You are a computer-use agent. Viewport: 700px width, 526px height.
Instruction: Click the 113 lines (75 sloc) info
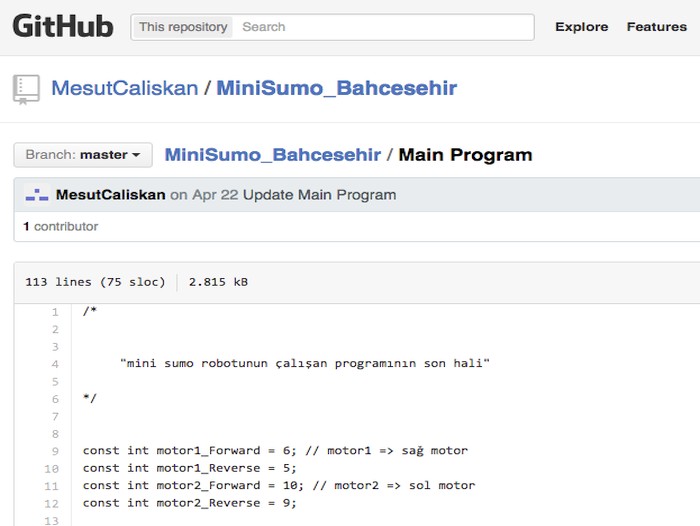pos(95,282)
